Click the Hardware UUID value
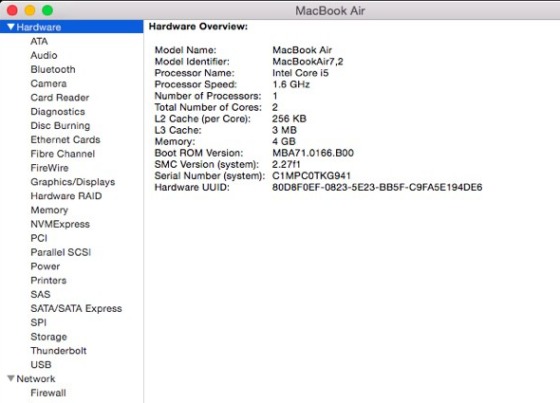The image size is (560, 403). (377, 187)
